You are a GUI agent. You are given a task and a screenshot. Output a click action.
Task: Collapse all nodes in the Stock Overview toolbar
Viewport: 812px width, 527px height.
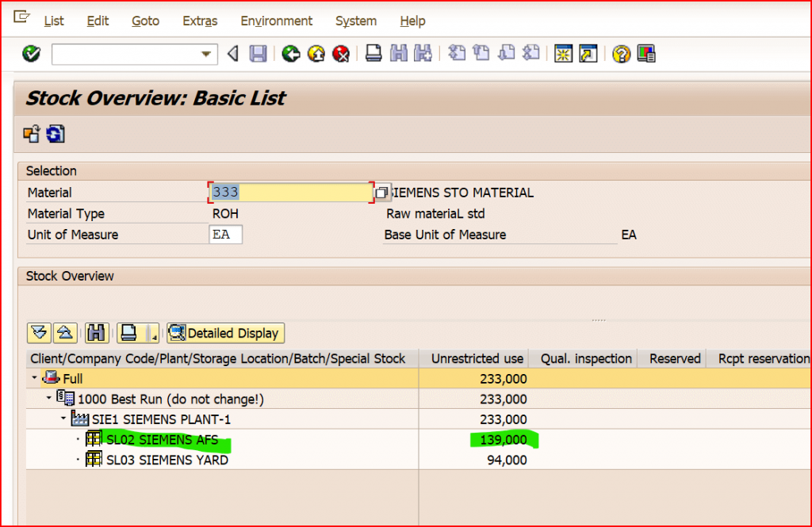65,333
